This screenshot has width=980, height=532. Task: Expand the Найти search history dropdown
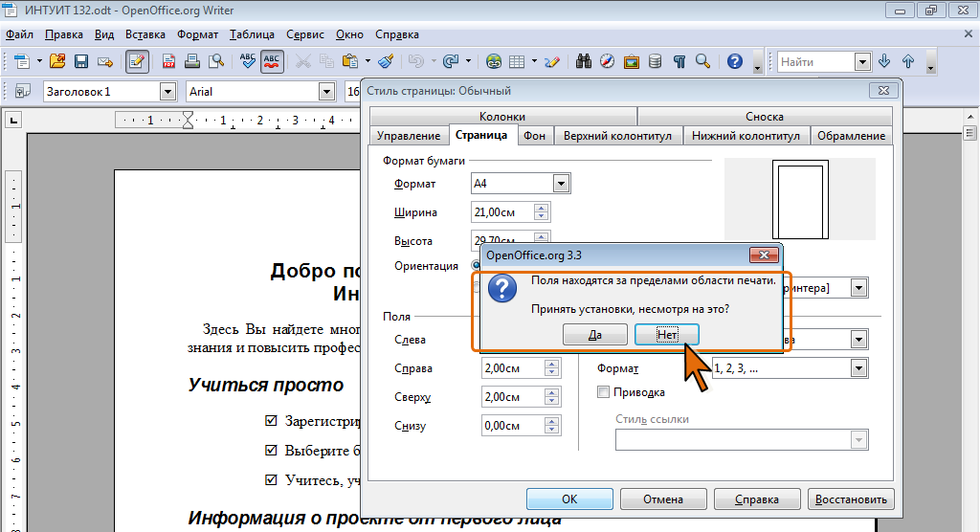(x=862, y=62)
